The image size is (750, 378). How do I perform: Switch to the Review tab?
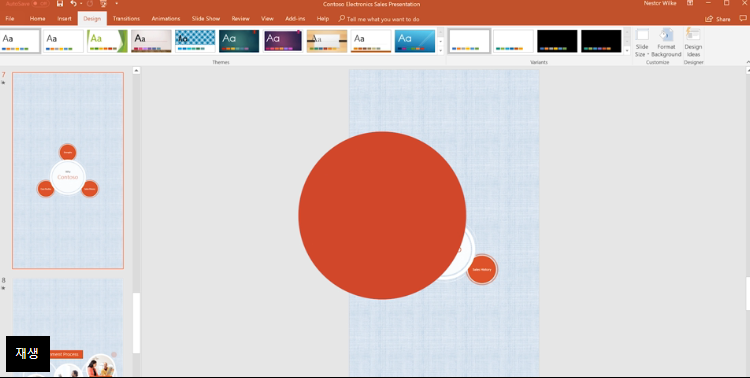pyautogui.click(x=241, y=19)
